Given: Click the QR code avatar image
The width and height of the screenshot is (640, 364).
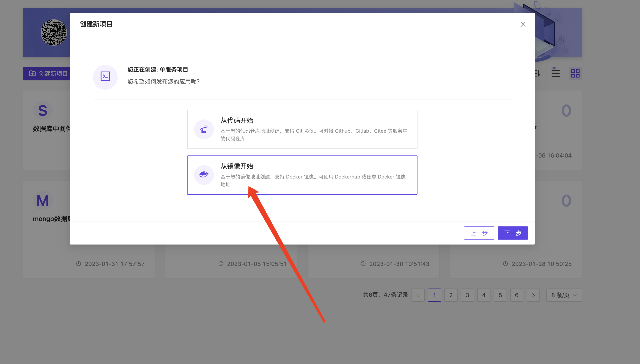Looking at the screenshot, I should pyautogui.click(x=54, y=32).
